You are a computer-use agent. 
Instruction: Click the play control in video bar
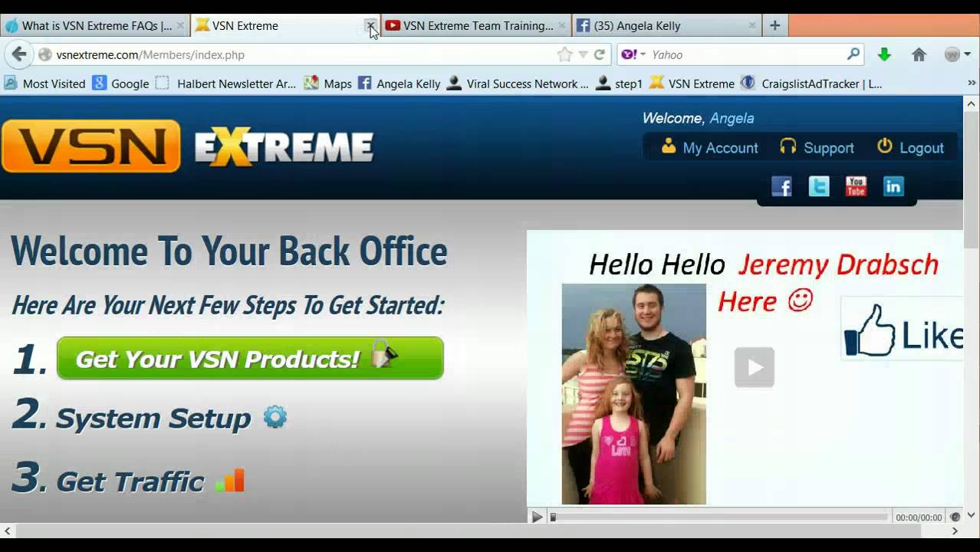[537, 517]
